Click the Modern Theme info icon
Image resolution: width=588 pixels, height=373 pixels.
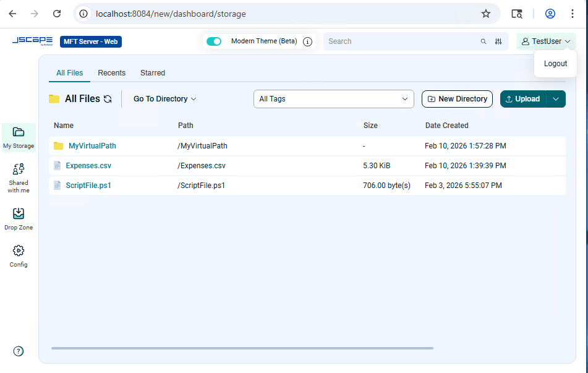(307, 41)
